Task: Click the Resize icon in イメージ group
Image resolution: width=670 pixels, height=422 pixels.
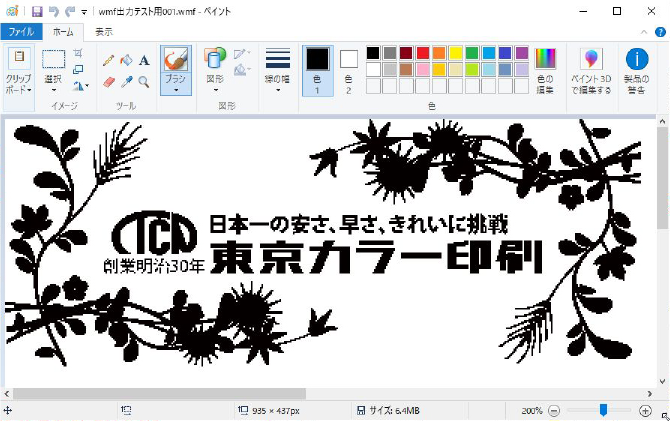Action: coord(78,69)
